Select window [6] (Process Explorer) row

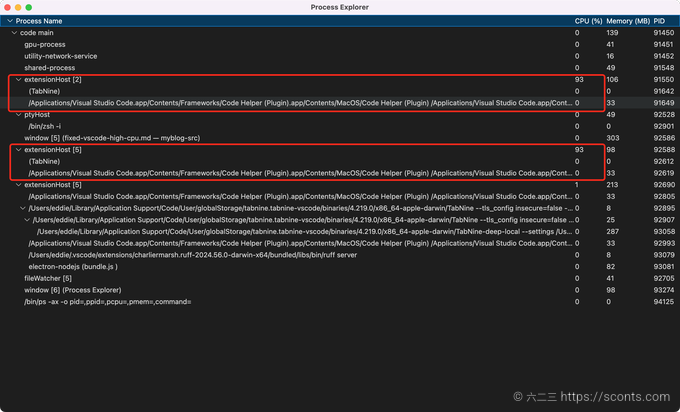[340, 290]
